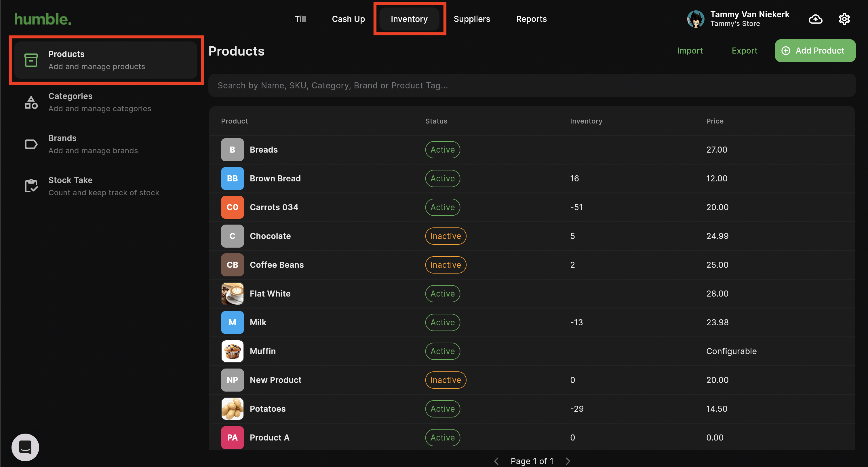
Task: Click the humble. logo
Action: tap(43, 19)
